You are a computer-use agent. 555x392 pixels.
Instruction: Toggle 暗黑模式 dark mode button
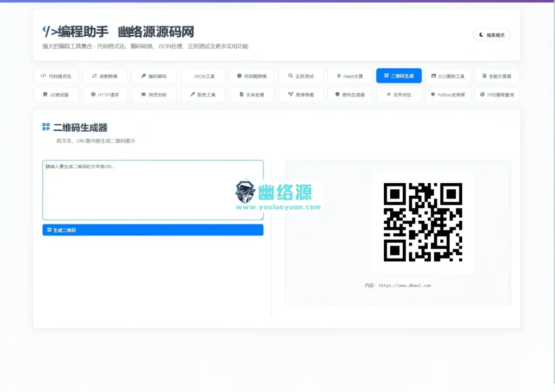(x=492, y=35)
